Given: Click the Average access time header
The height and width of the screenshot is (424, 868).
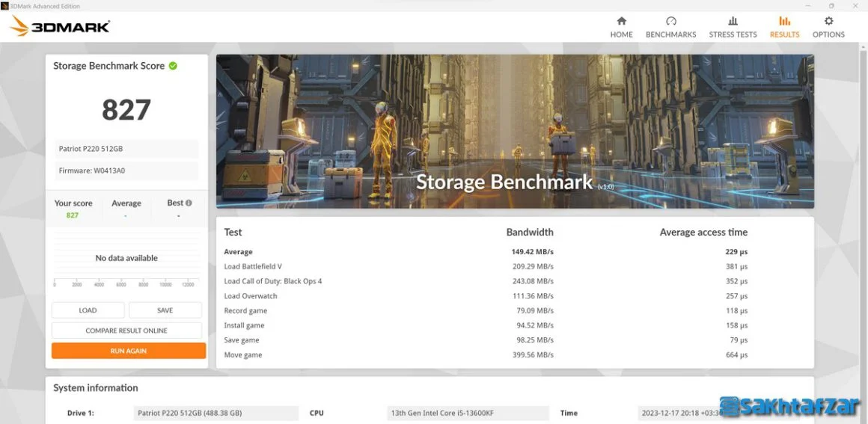Looking at the screenshot, I should point(703,233).
